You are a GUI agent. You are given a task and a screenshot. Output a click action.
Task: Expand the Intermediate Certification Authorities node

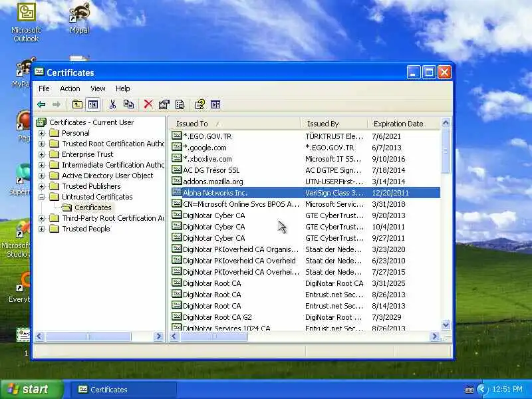(x=41, y=165)
